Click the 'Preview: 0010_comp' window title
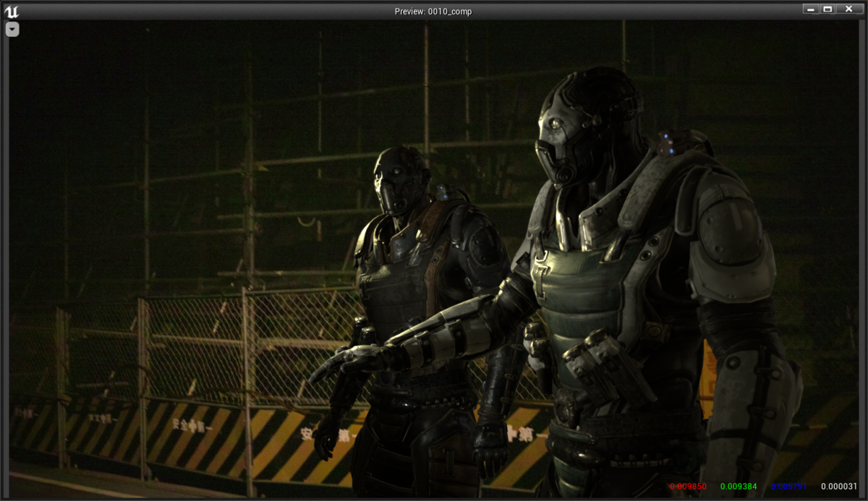Image resolution: width=868 pixels, height=501 pixels. coord(433,11)
